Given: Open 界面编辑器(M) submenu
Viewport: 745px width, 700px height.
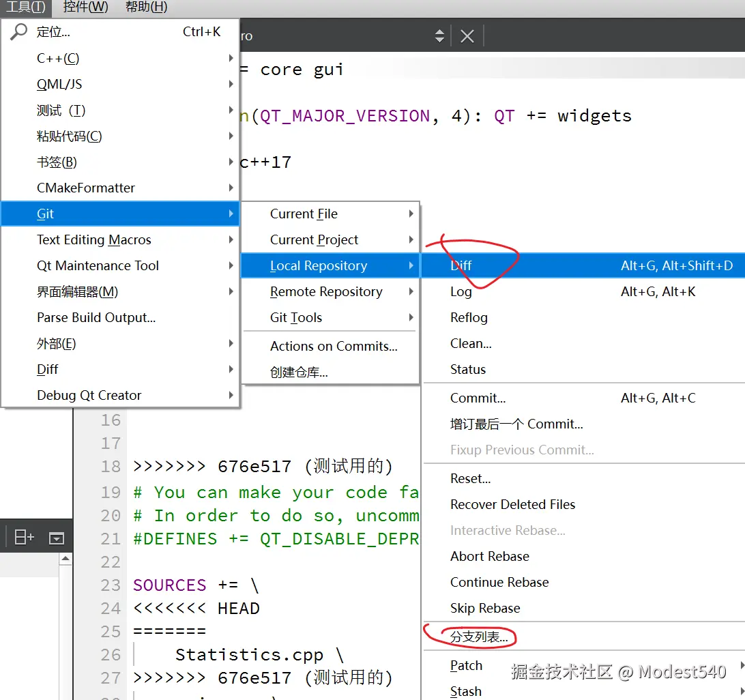Looking at the screenshot, I should [120, 291].
